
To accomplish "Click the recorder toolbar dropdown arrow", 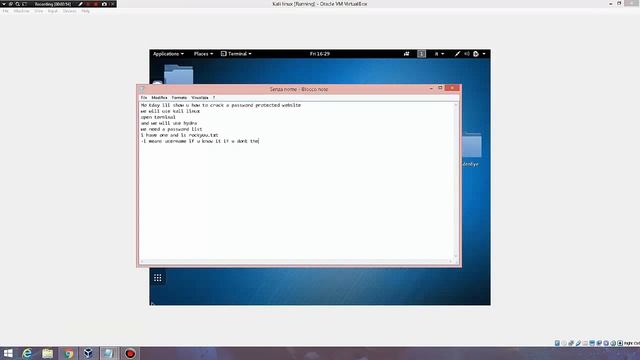I will coord(4,4).
